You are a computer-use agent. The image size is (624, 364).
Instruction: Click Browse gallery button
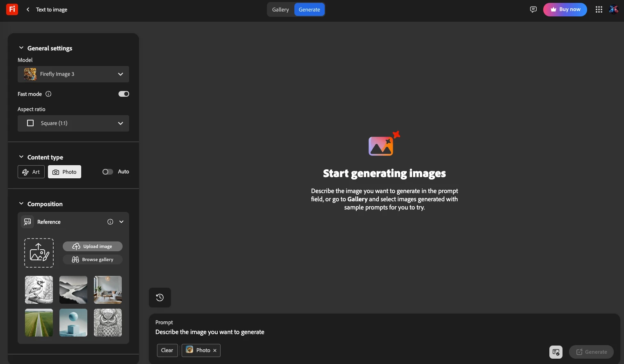[93, 259]
